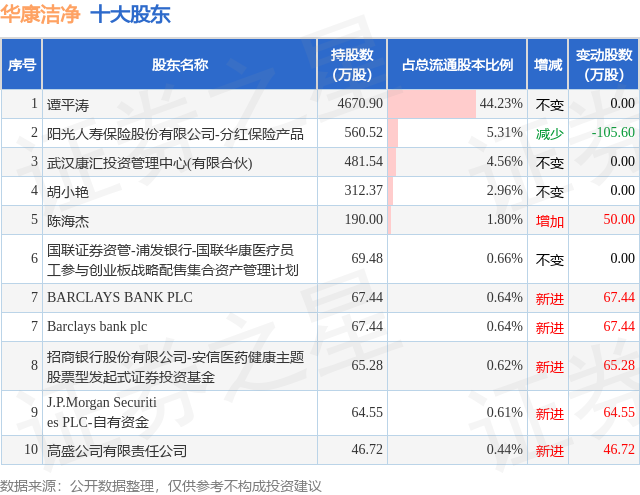Click the 0.44% percentage value
The image size is (640, 495).
click(x=504, y=449)
